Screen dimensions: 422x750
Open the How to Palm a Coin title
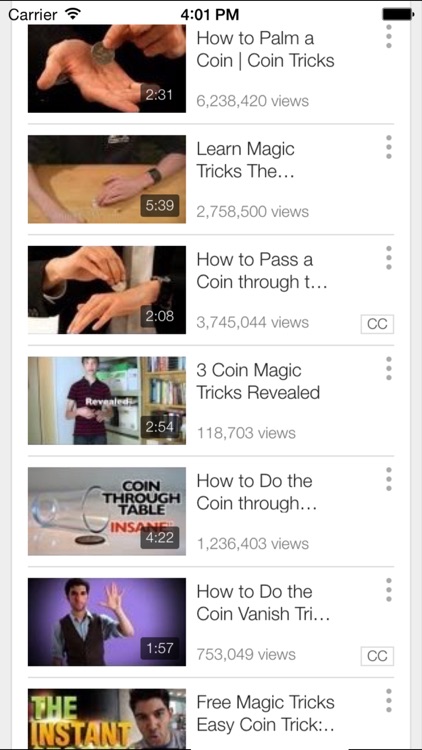[x=266, y=49]
